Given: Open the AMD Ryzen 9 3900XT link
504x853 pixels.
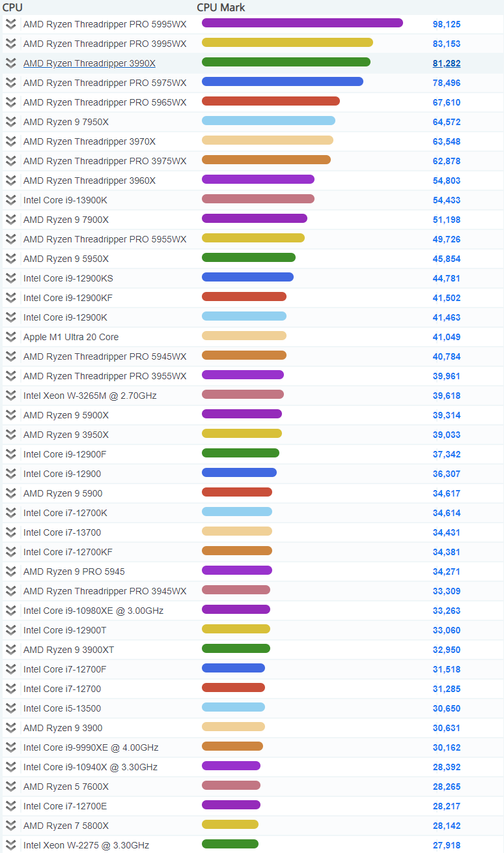Looking at the screenshot, I should pos(69,650).
